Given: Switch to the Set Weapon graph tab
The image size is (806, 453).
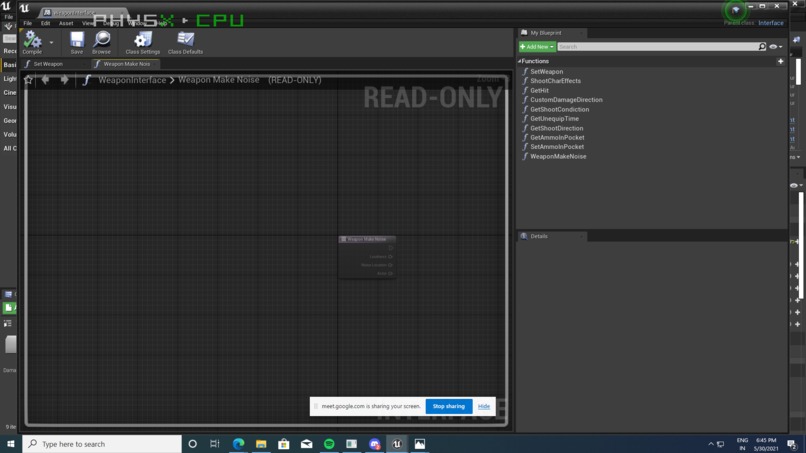Looking at the screenshot, I should tap(48, 64).
